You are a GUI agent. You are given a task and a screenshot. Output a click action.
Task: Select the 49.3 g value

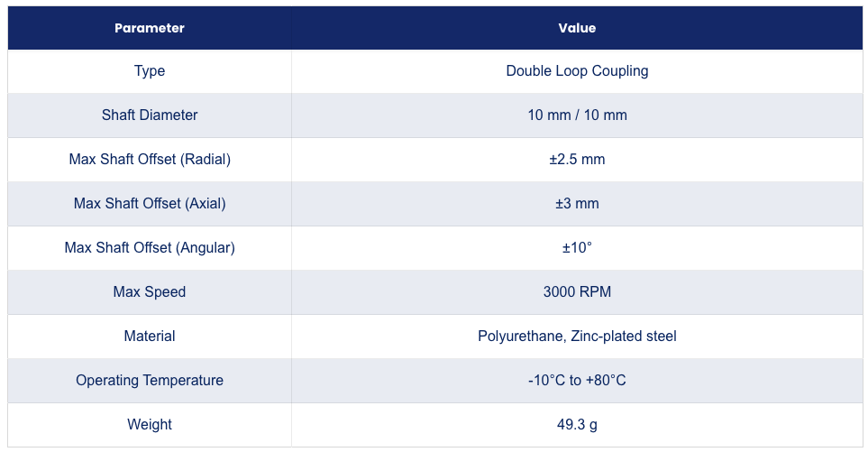(x=577, y=425)
